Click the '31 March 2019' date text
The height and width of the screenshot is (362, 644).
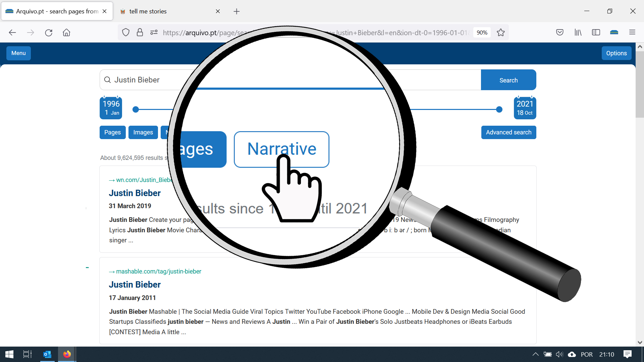point(130,206)
